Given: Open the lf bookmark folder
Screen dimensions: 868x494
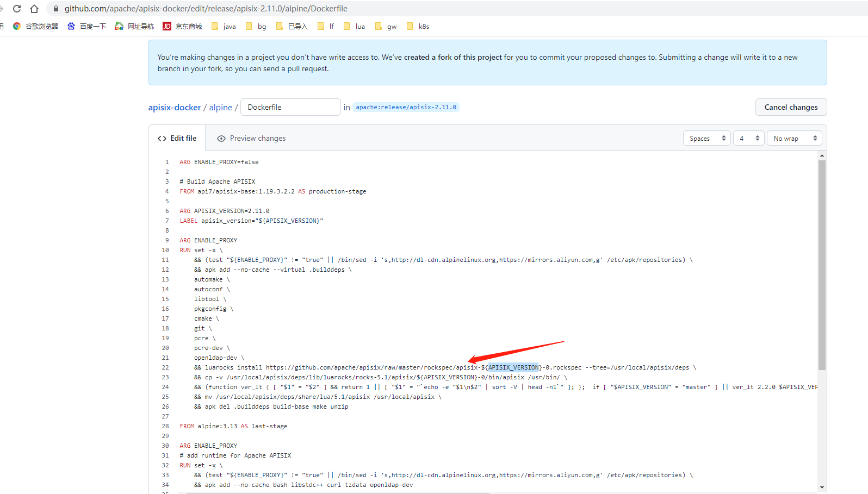Looking at the screenshot, I should coord(326,26).
